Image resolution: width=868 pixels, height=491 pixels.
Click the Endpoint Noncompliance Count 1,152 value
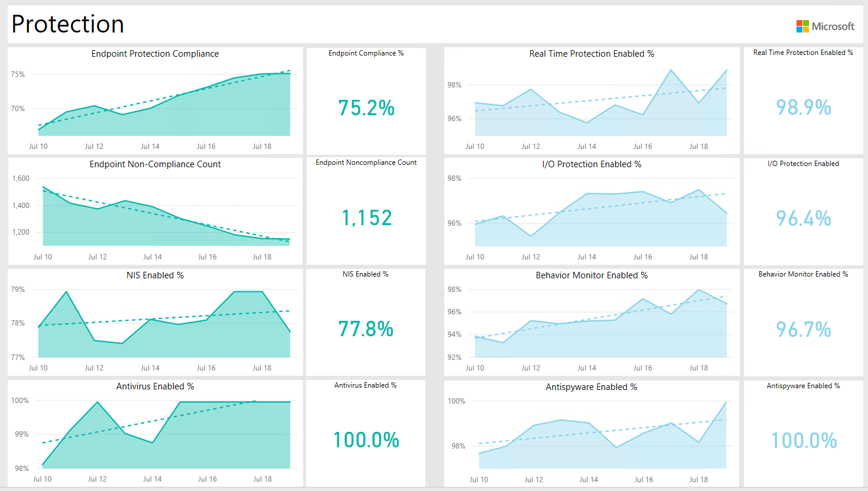click(366, 218)
